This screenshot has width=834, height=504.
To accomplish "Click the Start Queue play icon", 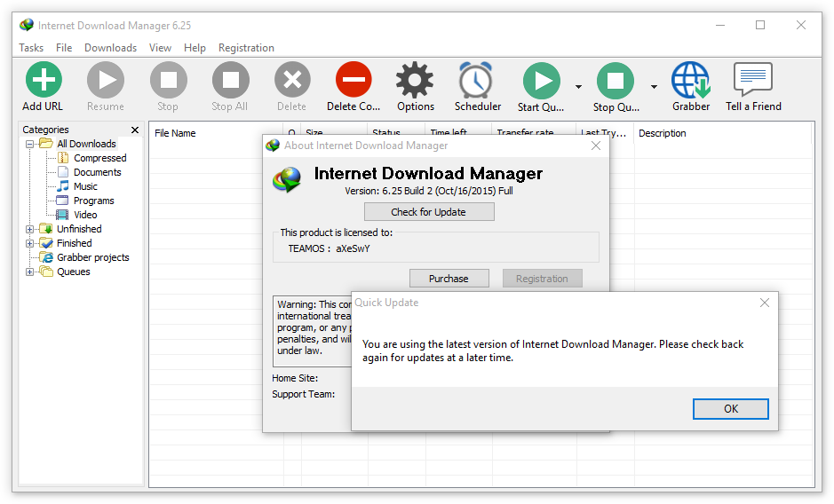I will tap(542, 81).
